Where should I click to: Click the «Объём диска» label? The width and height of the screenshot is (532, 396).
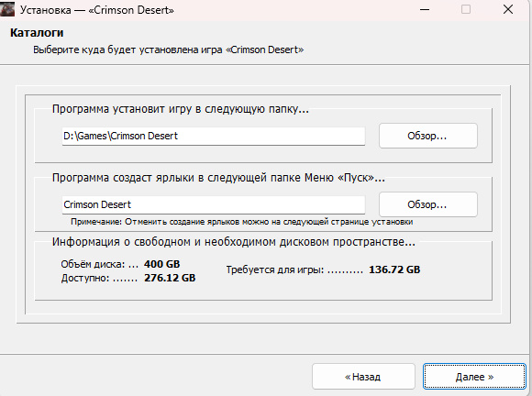click(93, 264)
